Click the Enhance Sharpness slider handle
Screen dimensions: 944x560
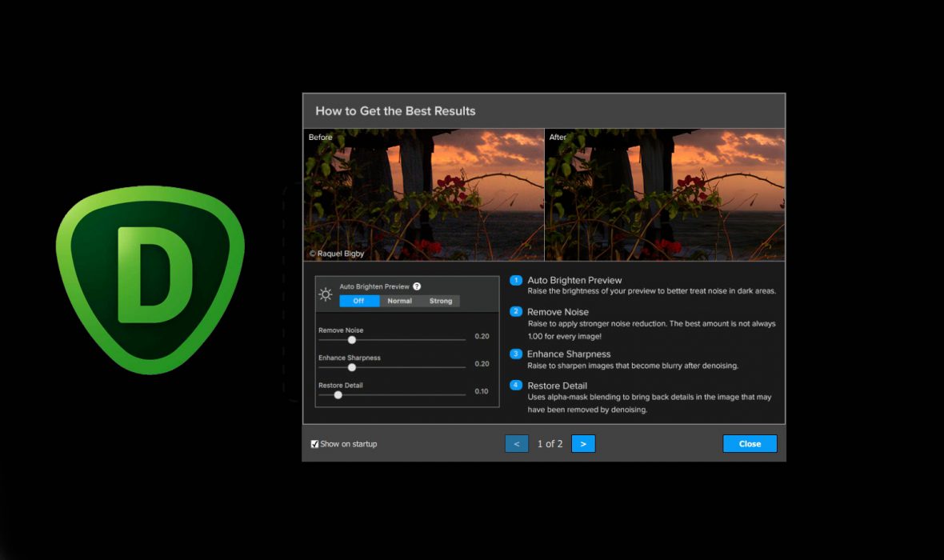click(351, 367)
